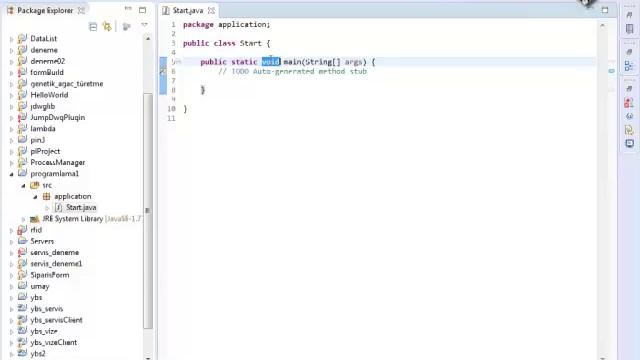This screenshot has width=640, height=360.
Task: Click the editor scroll up arrow
Action: [x=602, y=25]
